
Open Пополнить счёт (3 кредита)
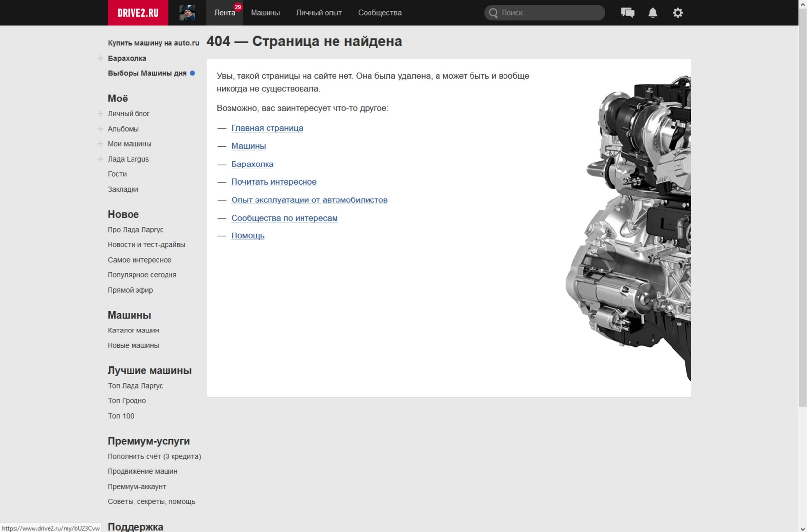(154, 457)
